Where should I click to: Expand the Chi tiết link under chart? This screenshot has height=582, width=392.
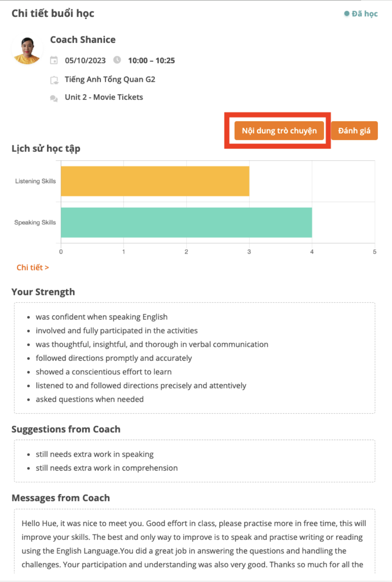coord(33,268)
